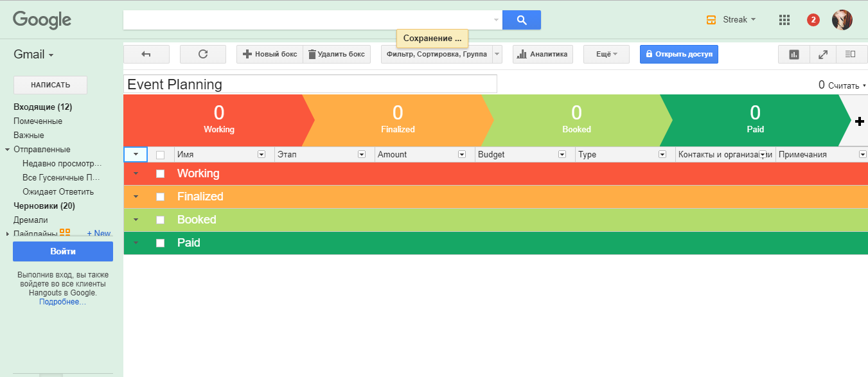
Task: Open the Google apps grid
Action: [784, 20]
